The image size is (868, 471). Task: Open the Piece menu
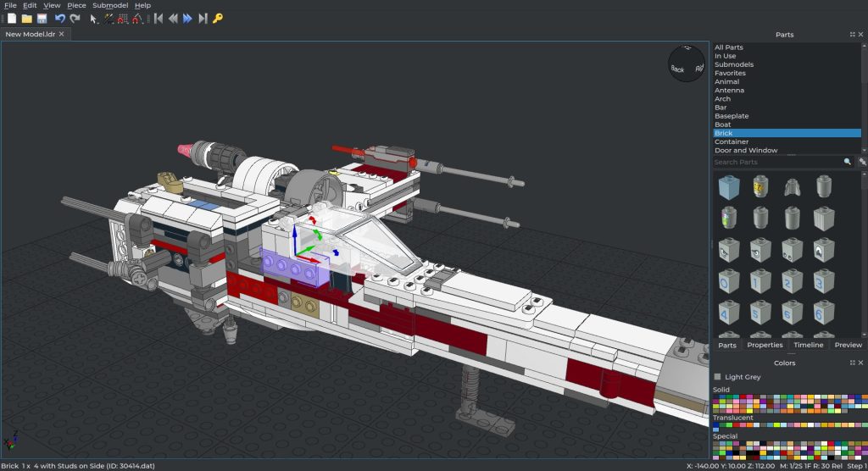point(76,5)
